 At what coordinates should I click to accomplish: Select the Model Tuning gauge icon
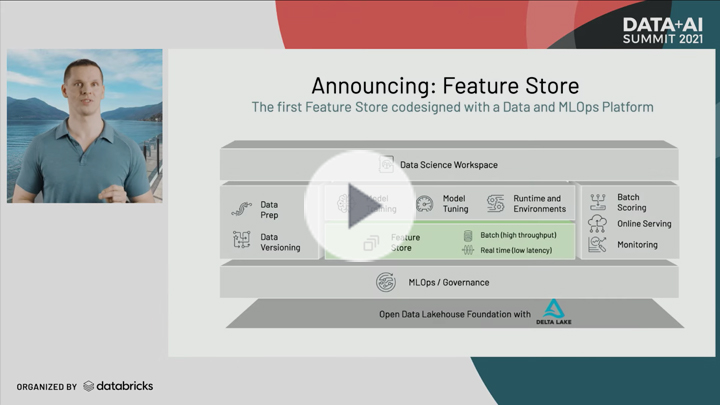(x=424, y=203)
